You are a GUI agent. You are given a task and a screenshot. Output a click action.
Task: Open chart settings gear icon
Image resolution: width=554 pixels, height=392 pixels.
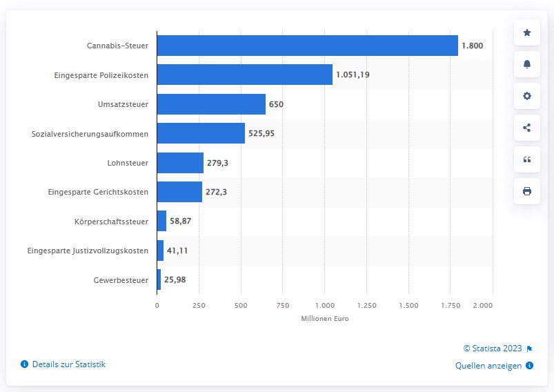[x=527, y=96]
